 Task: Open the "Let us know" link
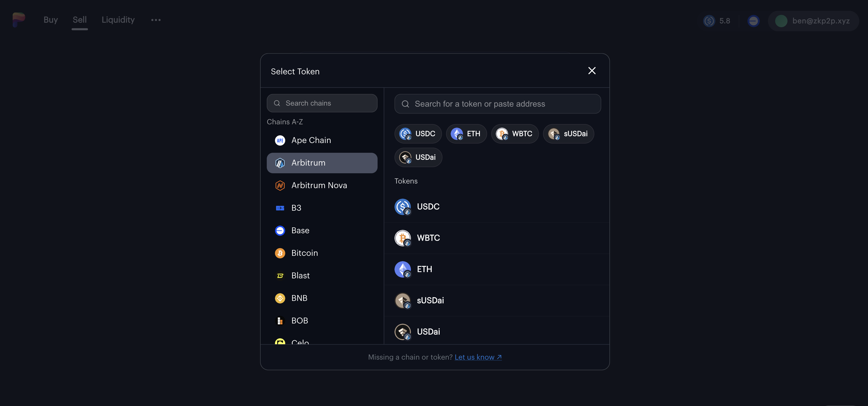point(478,357)
